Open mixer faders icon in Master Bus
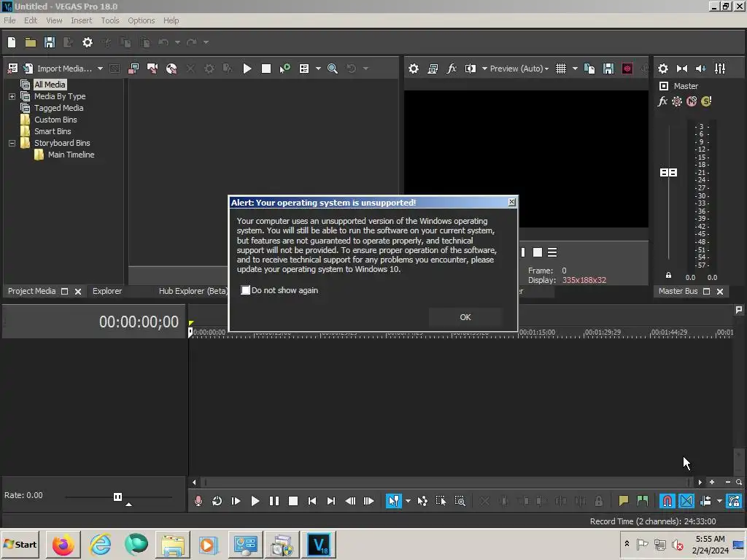The width and height of the screenshot is (747, 560). click(x=720, y=69)
